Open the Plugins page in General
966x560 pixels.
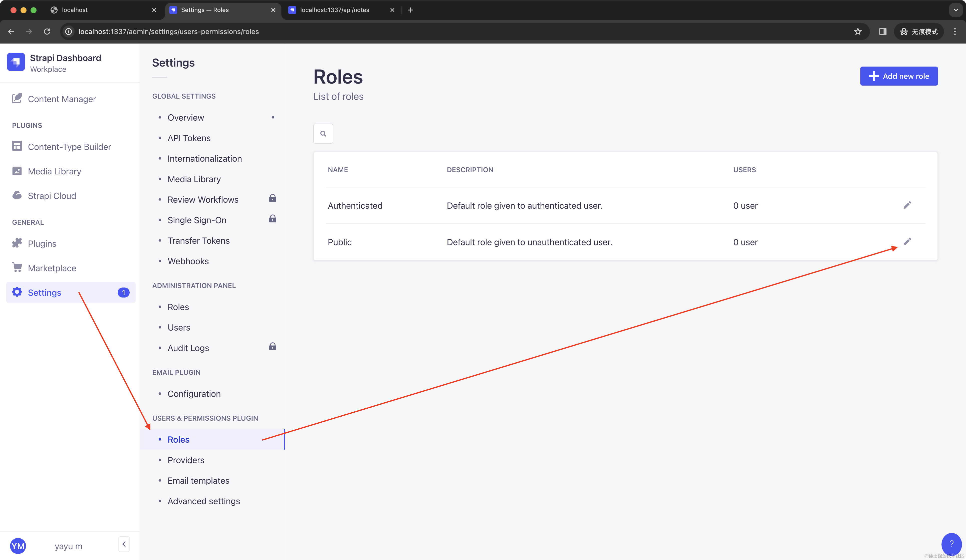pyautogui.click(x=42, y=243)
